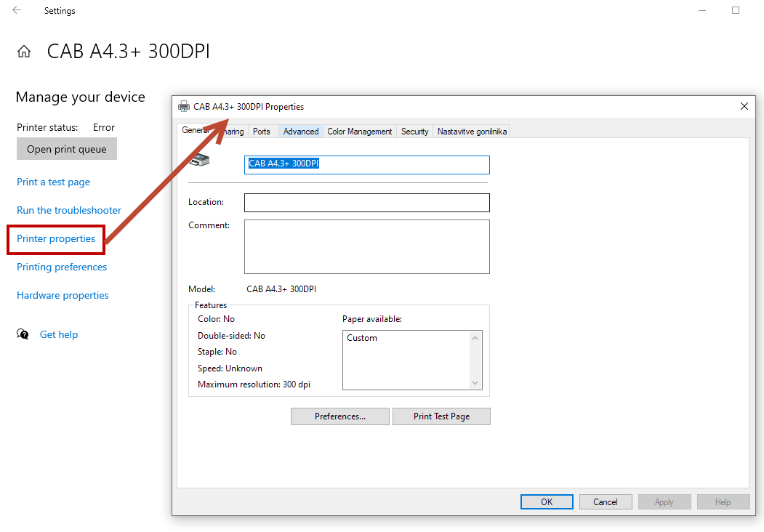Select the Custom paper list entry

(362, 338)
